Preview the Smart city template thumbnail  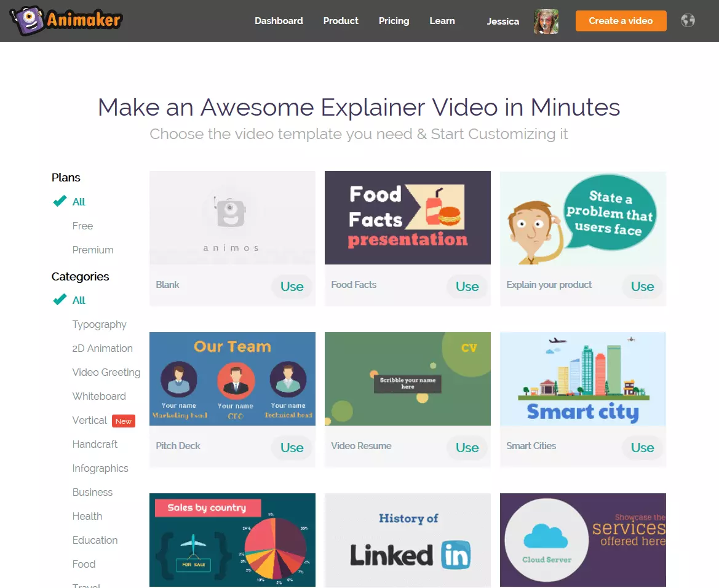pyautogui.click(x=582, y=379)
